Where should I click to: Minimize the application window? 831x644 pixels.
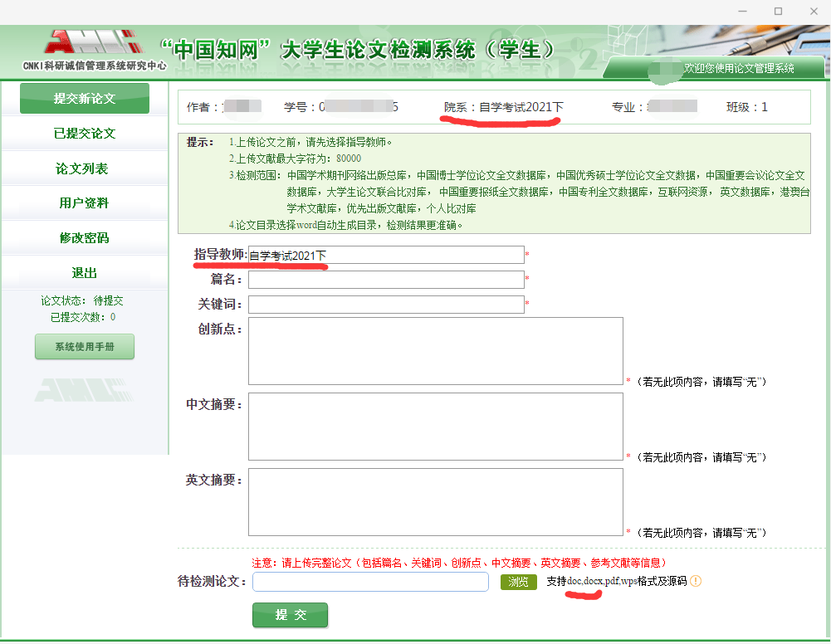pos(740,12)
